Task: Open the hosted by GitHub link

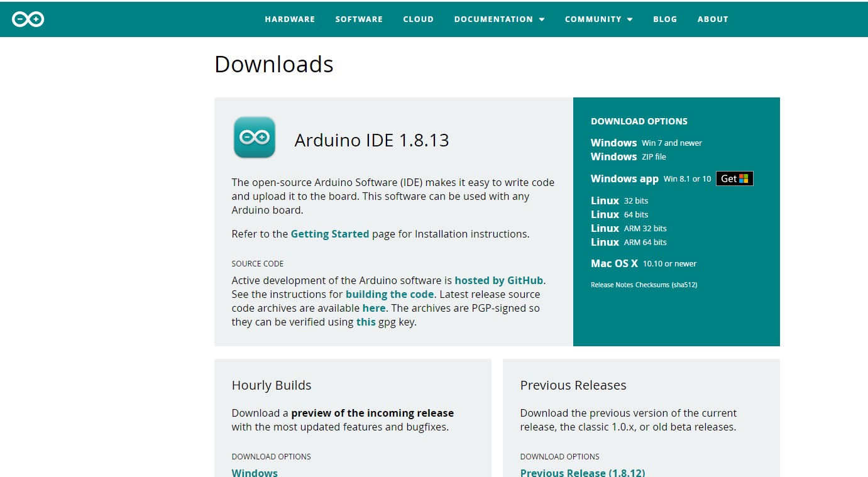Action: pos(500,280)
